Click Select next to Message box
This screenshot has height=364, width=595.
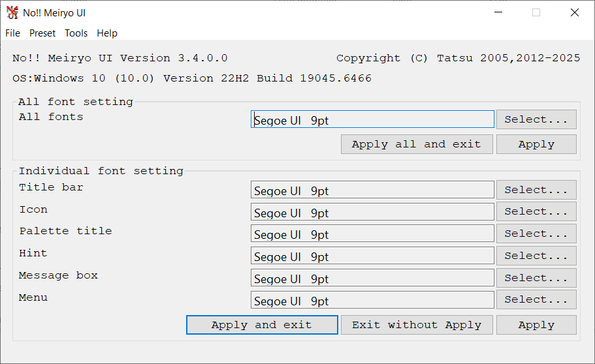(536, 278)
